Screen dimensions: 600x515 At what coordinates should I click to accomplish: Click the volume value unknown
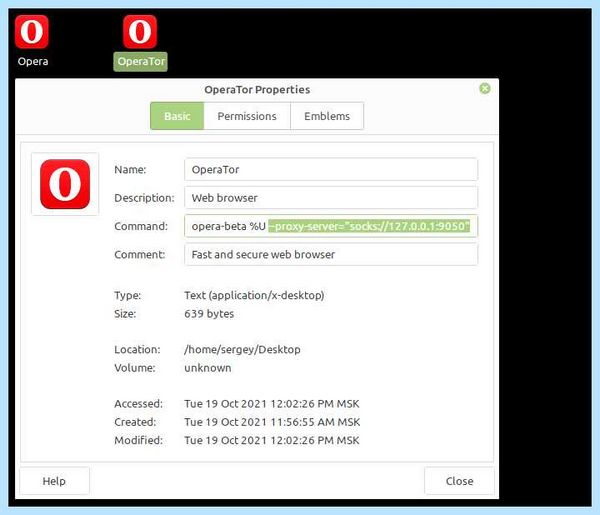[208, 368]
